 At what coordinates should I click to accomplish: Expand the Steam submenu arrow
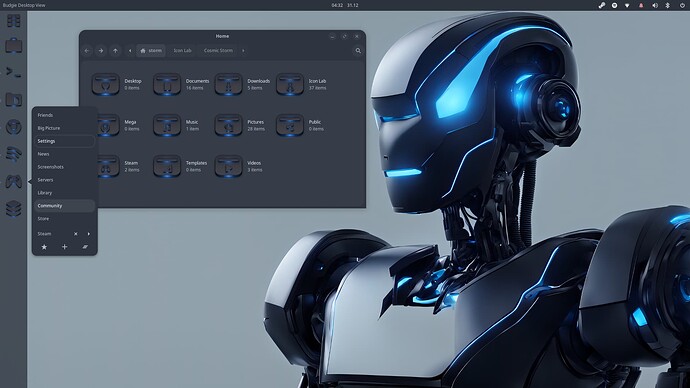point(88,234)
